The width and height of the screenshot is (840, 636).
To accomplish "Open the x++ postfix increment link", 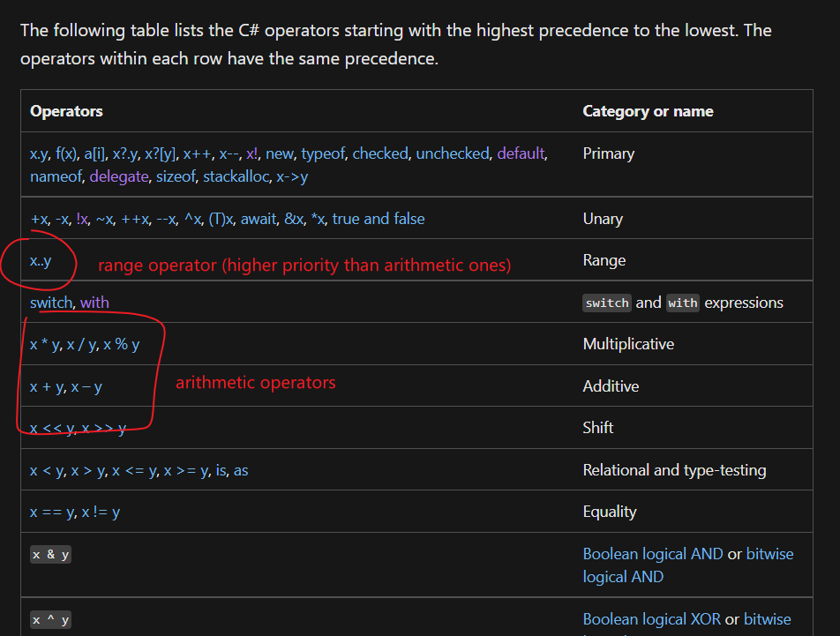I will tap(197, 154).
